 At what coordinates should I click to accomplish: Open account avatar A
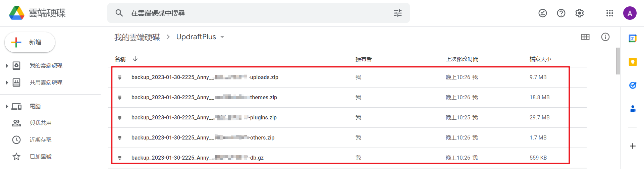coord(630,13)
